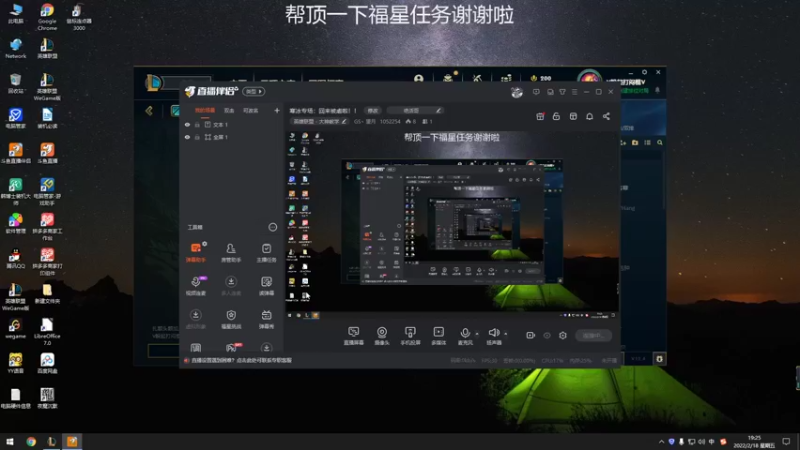800x450 pixels.
Task: Toggle the preview eye icon near gear
Action: pyautogui.click(x=547, y=335)
